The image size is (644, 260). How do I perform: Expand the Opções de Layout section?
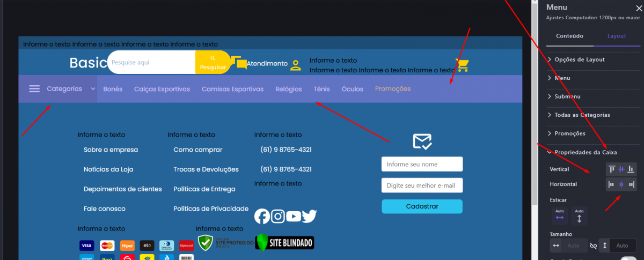point(580,60)
